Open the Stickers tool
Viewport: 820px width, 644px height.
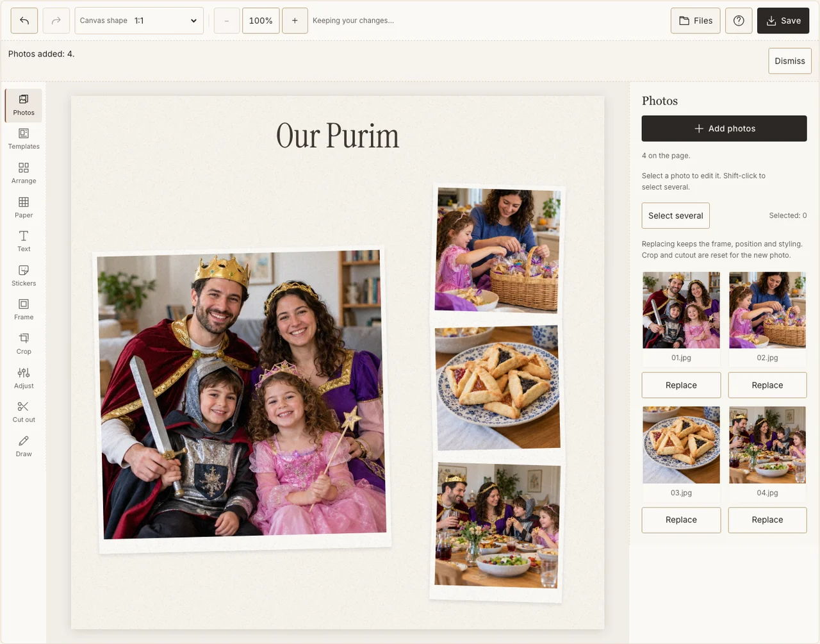click(x=24, y=276)
